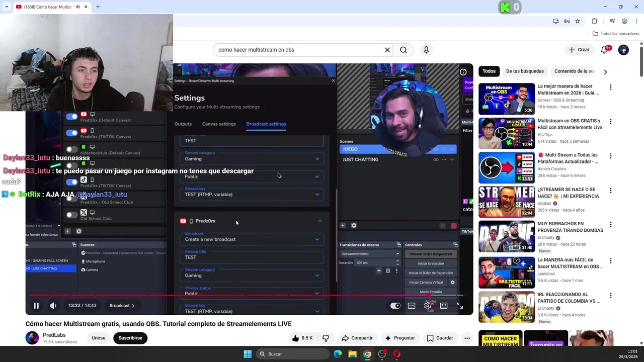Open Opera from the taskbar
644x362 pixels.
[397, 354]
